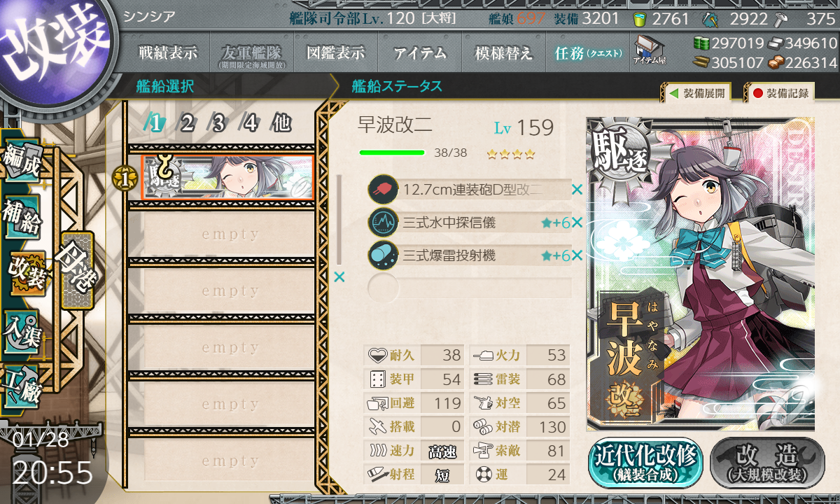840x504 pixels.
Task: Open the 補給 resupply icon
Action: 22,217
